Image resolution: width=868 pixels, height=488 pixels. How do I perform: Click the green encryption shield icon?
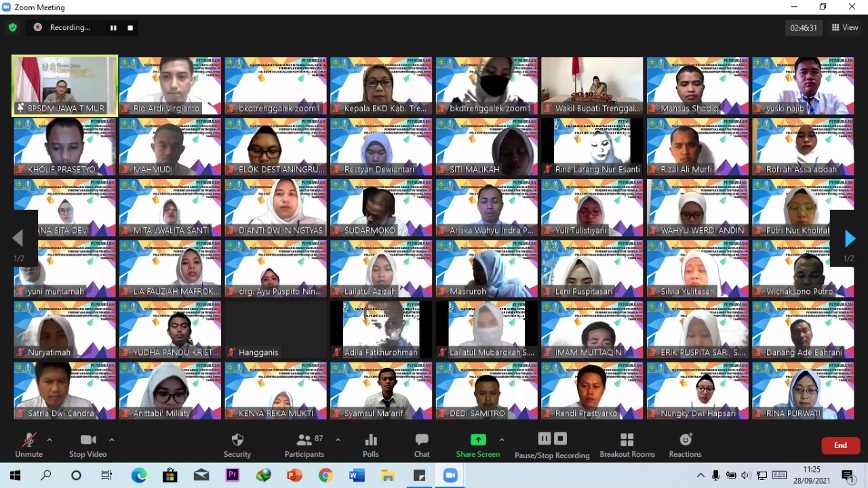tap(13, 28)
